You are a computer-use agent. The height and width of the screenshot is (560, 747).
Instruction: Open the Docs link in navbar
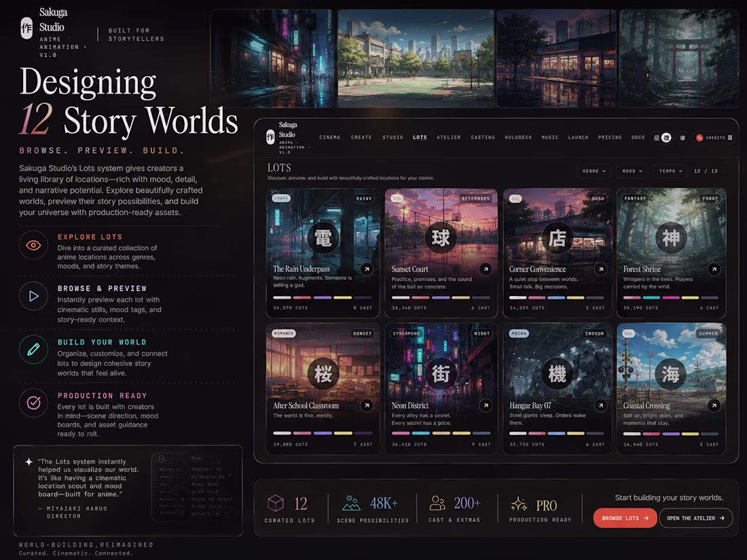click(x=638, y=138)
